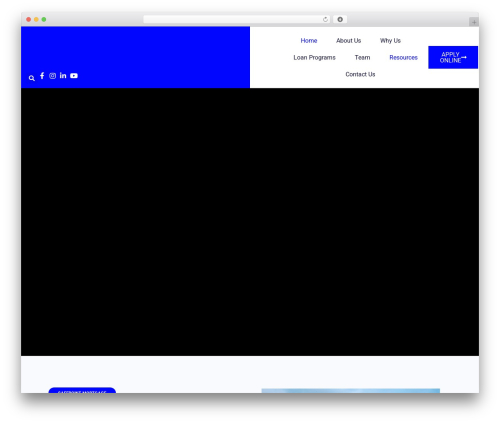Open the YouTube social icon
The image size is (500, 423).
pos(74,76)
